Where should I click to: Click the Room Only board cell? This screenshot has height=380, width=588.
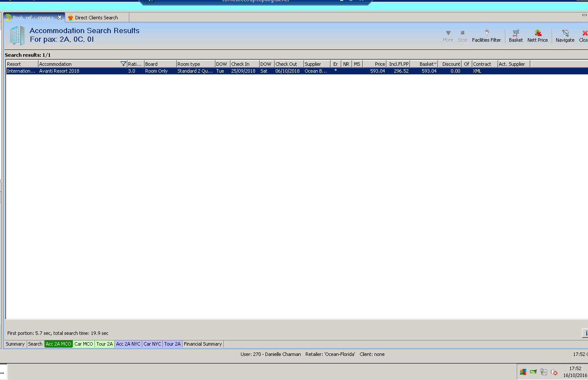[160, 71]
